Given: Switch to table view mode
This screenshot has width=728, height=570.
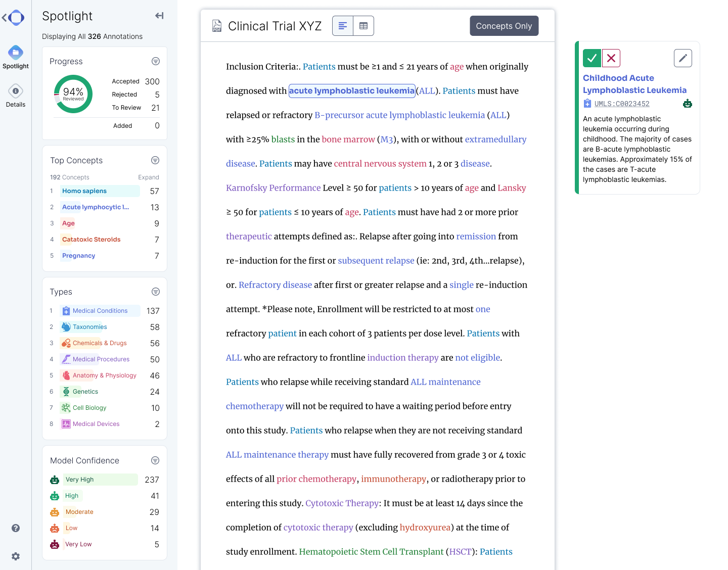Looking at the screenshot, I should pyautogui.click(x=363, y=26).
